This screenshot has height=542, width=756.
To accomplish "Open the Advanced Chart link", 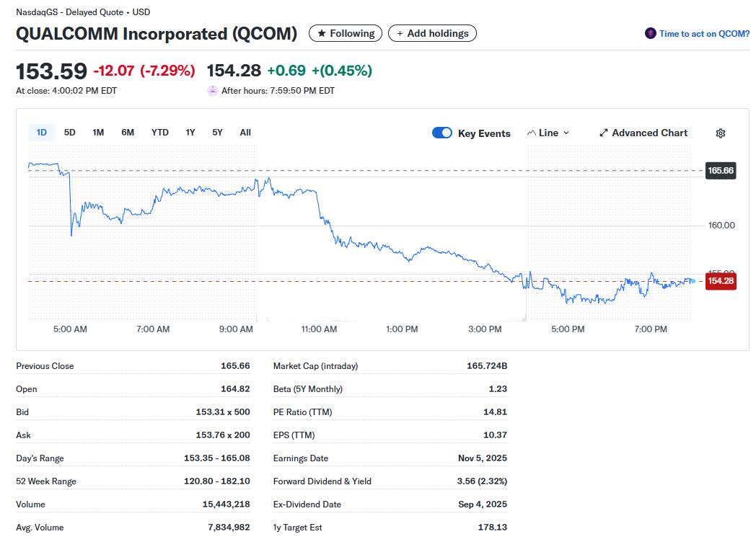I will [643, 133].
